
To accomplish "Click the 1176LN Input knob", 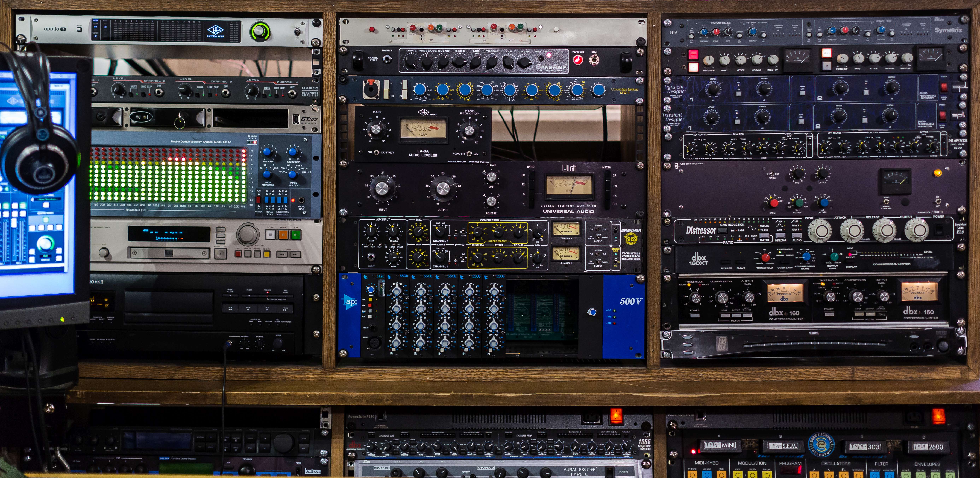I will tap(382, 188).
